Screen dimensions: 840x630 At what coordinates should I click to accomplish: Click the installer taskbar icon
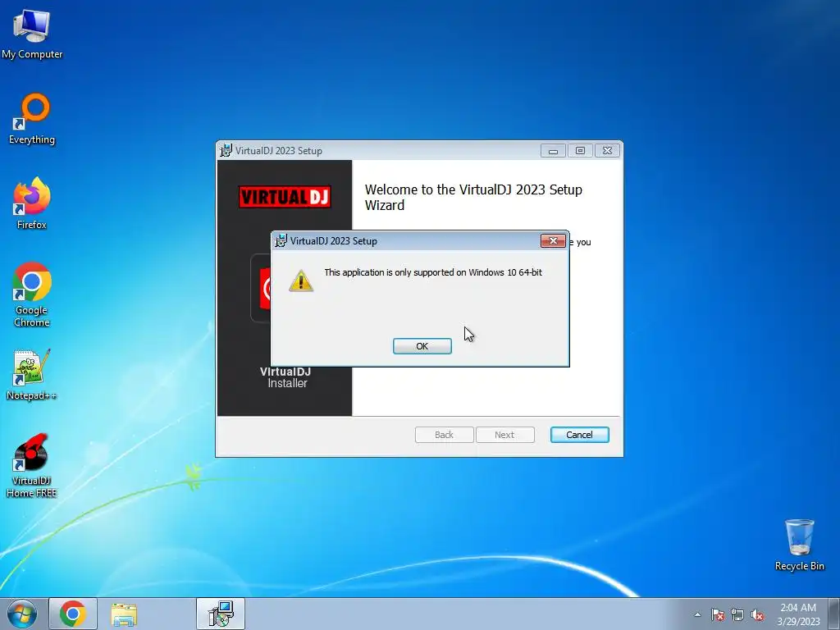(x=221, y=614)
